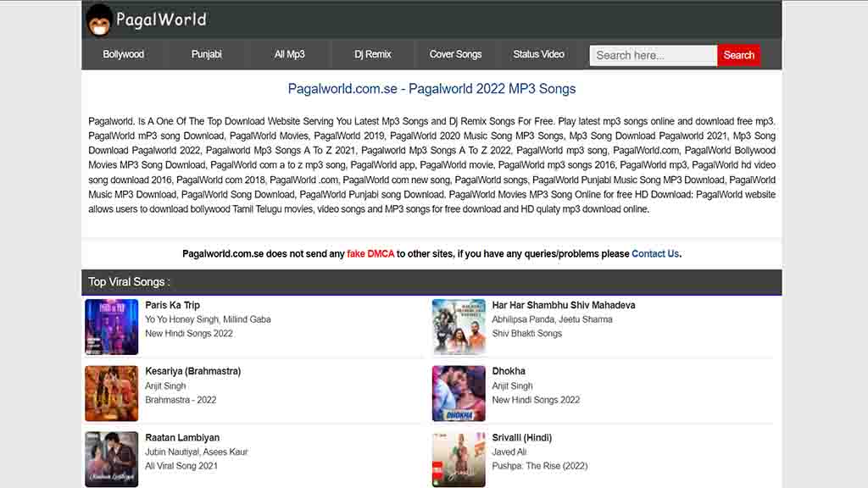
Task: Open the Status Video menu item
Action: click(x=538, y=54)
